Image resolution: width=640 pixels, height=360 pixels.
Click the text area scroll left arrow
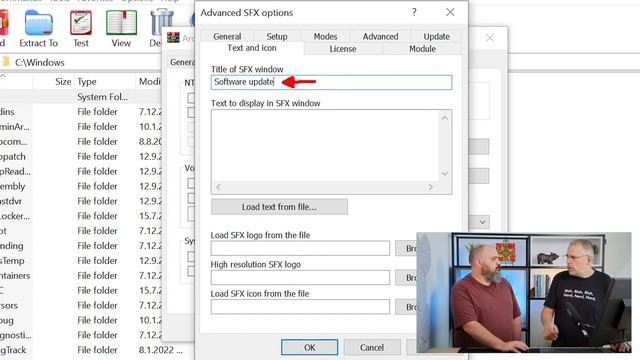coord(218,187)
